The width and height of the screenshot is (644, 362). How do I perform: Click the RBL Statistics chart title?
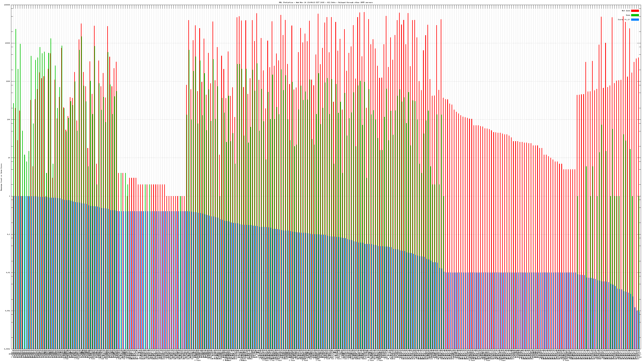pyautogui.click(x=325, y=2)
